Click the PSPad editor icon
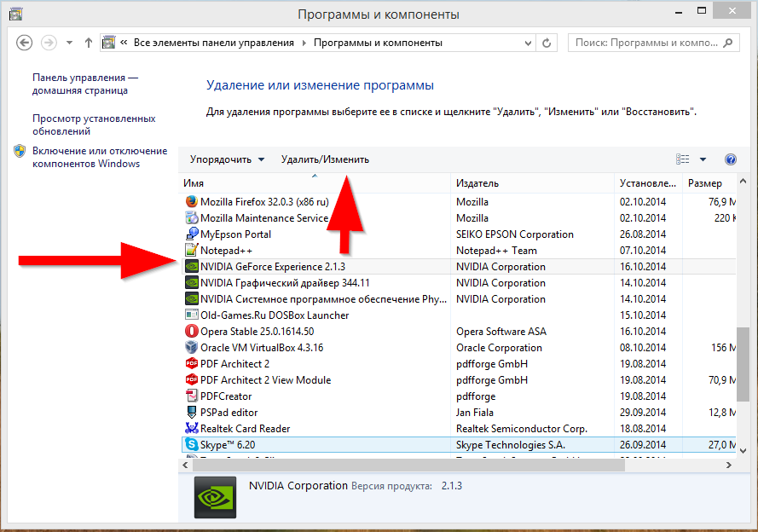The height and width of the screenshot is (532, 758). (192, 412)
